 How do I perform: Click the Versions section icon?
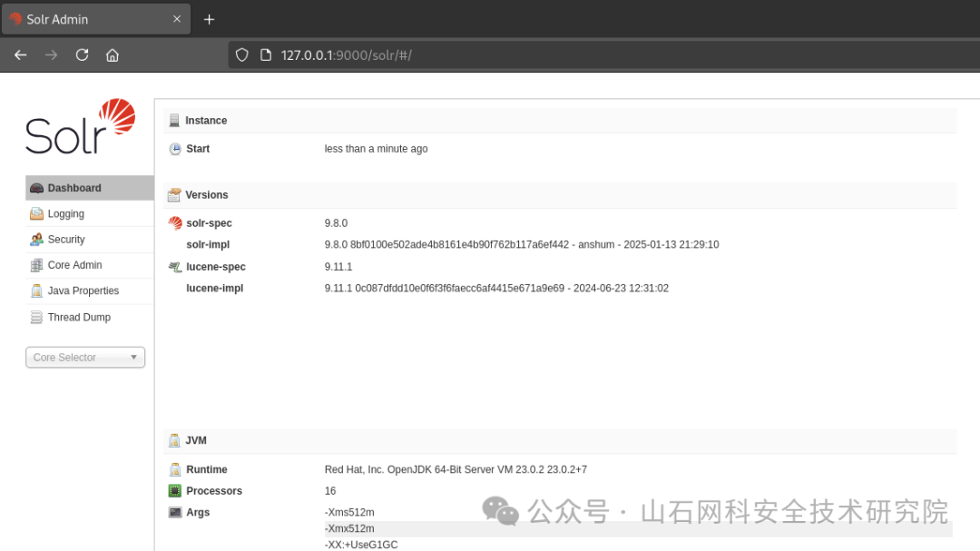[174, 195]
